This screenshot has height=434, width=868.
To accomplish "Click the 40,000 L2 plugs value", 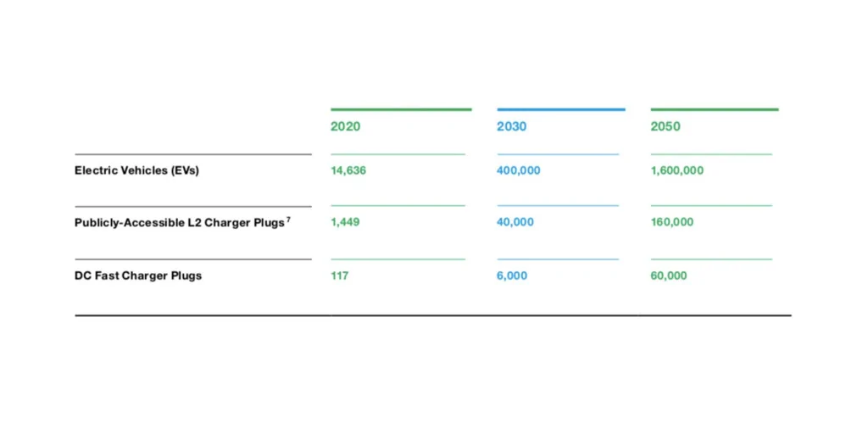I will point(515,222).
